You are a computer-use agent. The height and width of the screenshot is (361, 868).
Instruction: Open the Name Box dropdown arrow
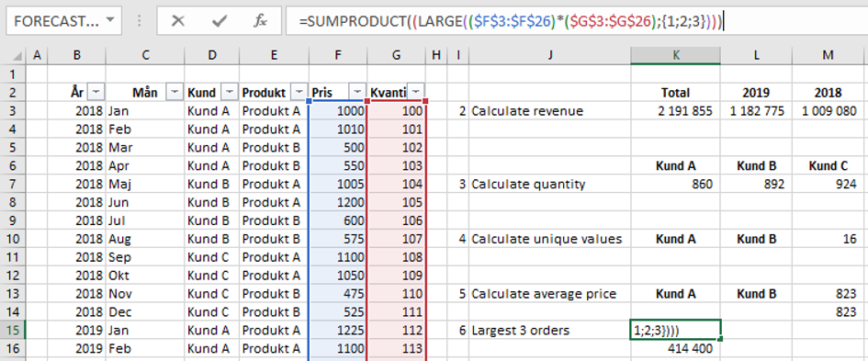pos(110,21)
